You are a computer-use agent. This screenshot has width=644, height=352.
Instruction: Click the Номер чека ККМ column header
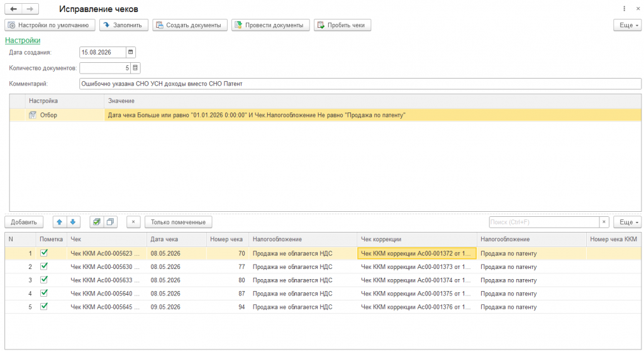pyautogui.click(x=614, y=239)
